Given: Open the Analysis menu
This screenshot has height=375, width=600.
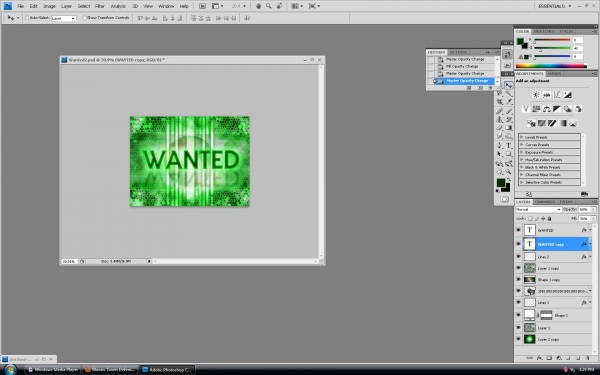Looking at the screenshot, I should (x=118, y=6).
